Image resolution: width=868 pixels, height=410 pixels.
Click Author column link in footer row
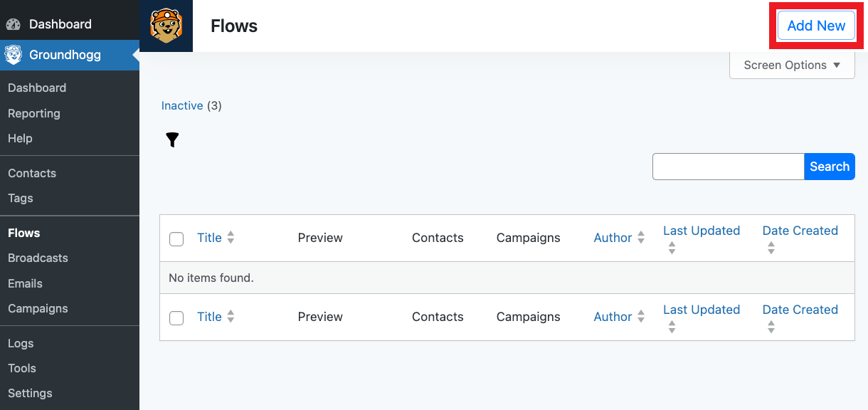613,317
